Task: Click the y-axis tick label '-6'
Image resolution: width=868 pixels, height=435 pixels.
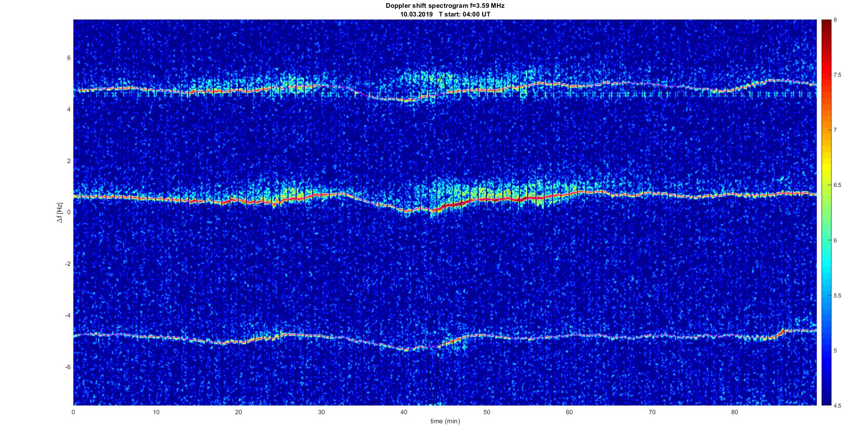Action: (67, 367)
